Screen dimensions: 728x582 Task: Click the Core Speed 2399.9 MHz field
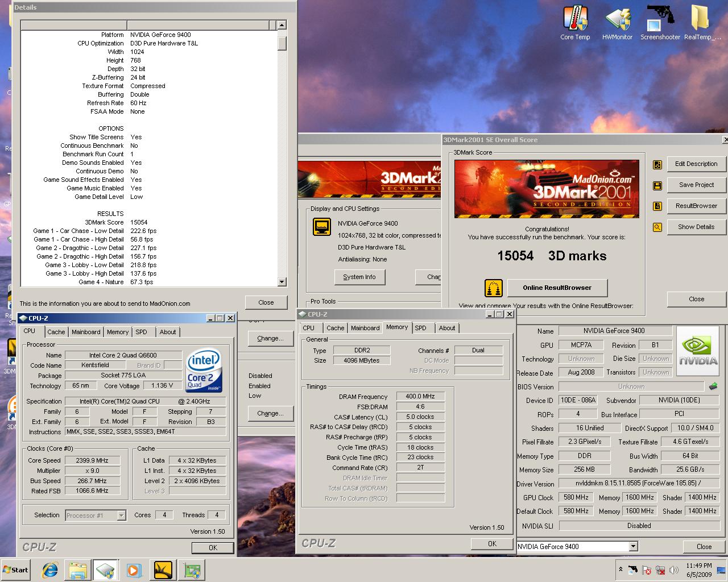pyautogui.click(x=92, y=460)
